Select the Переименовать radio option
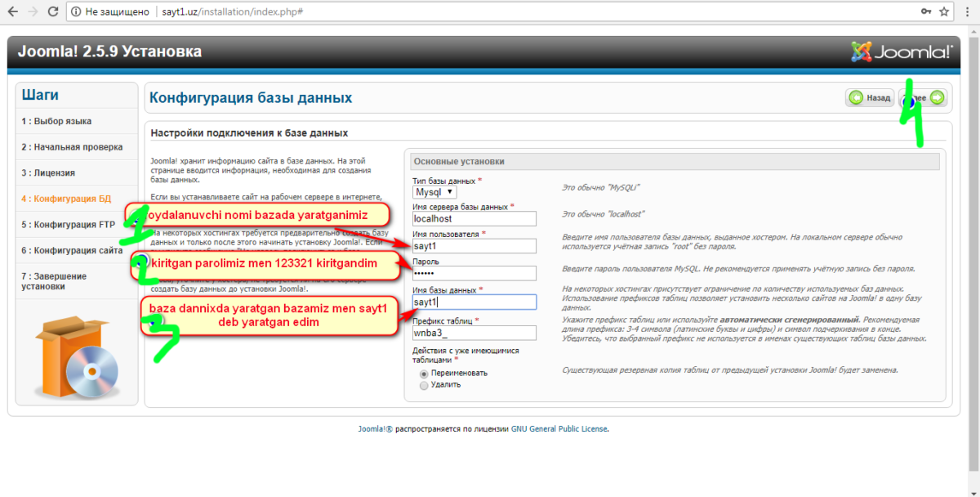The image size is (980, 497). 423,373
